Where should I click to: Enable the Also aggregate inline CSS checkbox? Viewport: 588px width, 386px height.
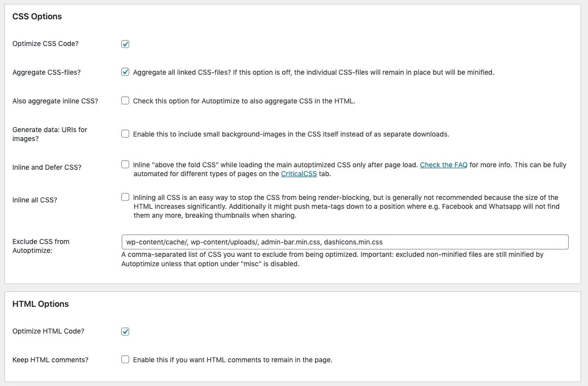(x=125, y=101)
